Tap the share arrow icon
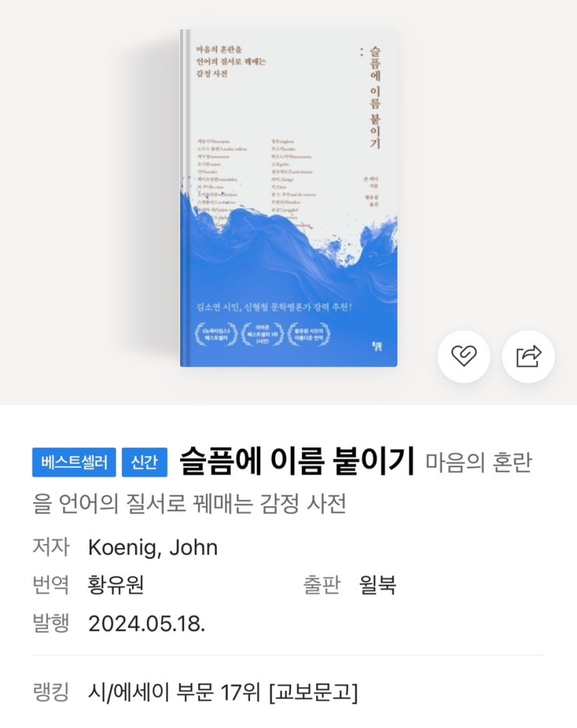Screen dimensions: 577x728 tap(528, 356)
